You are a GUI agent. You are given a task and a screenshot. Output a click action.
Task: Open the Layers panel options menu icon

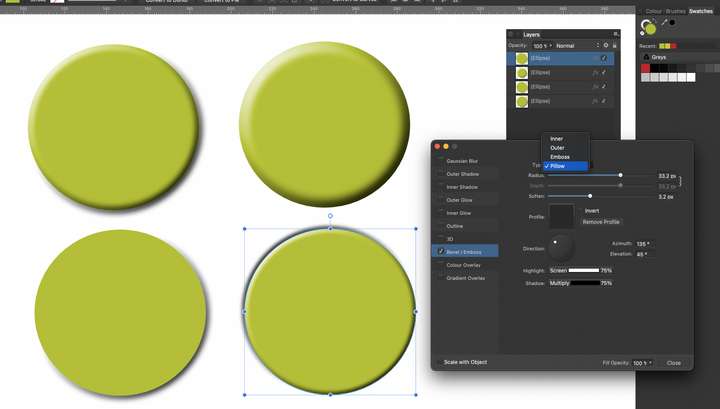(x=616, y=34)
